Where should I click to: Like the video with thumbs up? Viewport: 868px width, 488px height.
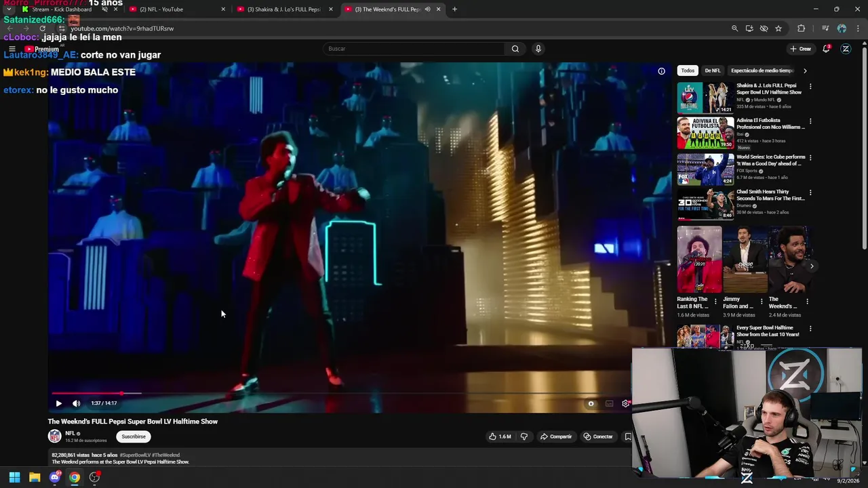(x=500, y=436)
